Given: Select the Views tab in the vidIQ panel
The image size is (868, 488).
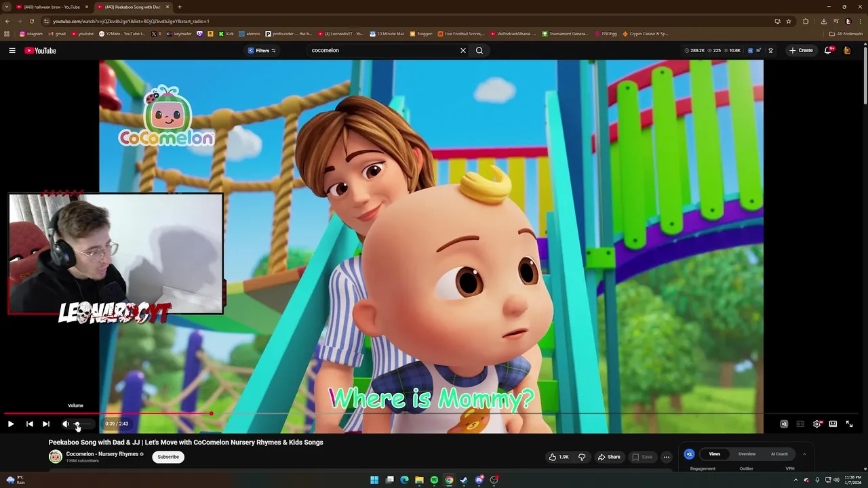Looking at the screenshot, I should pos(715,454).
